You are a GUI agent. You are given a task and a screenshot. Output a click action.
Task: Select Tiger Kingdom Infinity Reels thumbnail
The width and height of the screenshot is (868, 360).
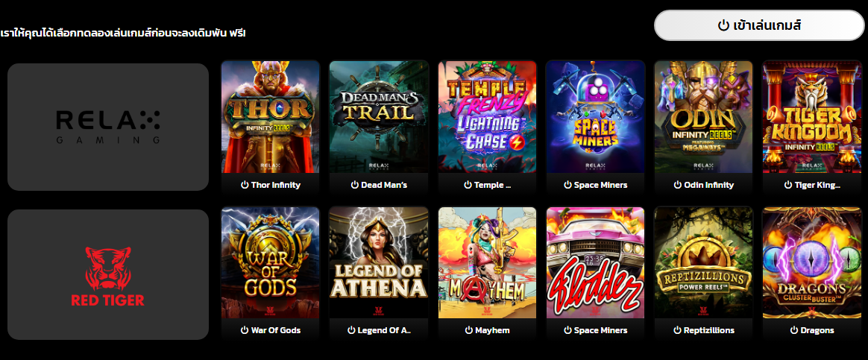[812, 117]
